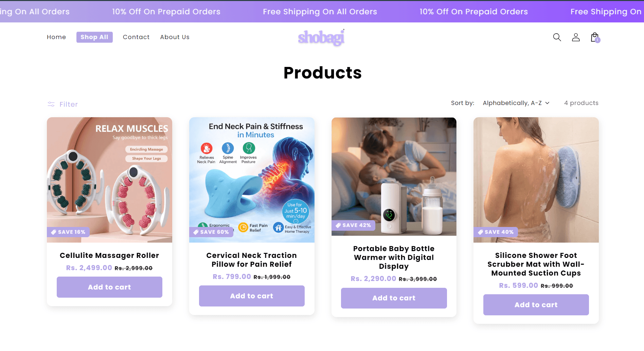
Task: Go to the Home menu item
Action: pos(56,37)
